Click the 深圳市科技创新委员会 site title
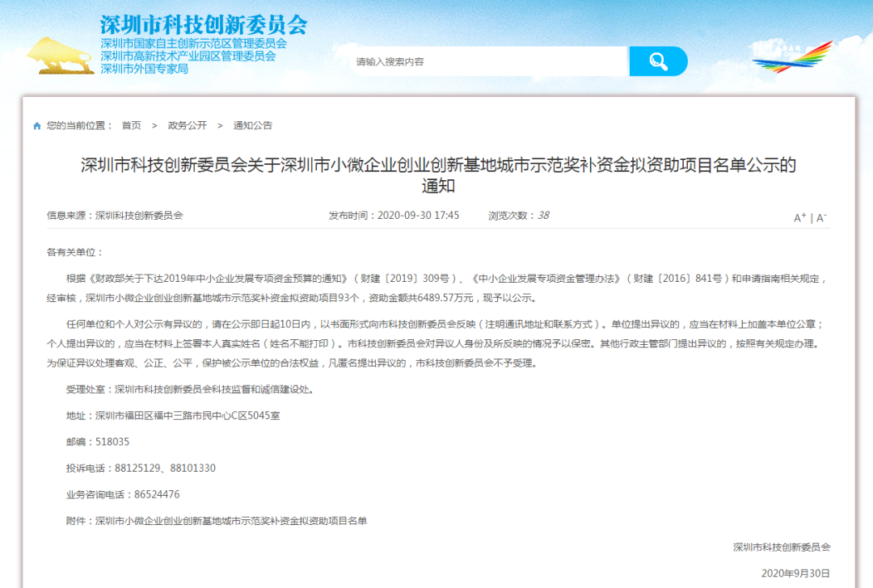The image size is (873, 588). point(204,24)
